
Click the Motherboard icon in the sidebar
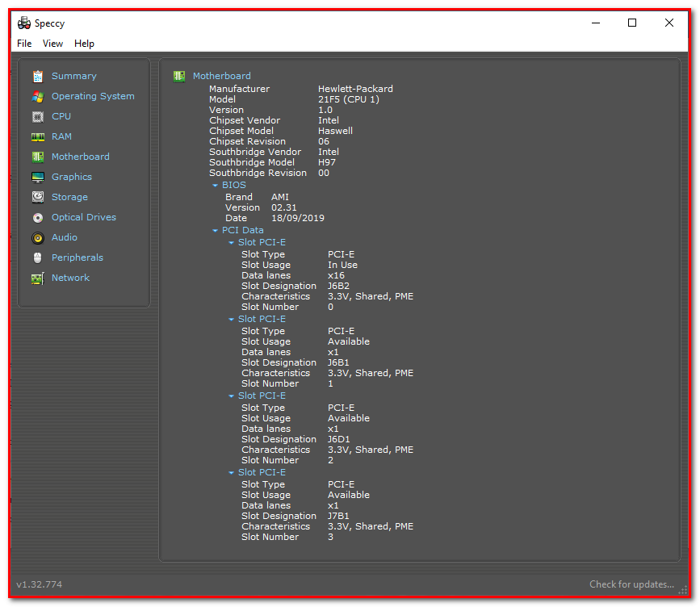pyautogui.click(x=38, y=157)
